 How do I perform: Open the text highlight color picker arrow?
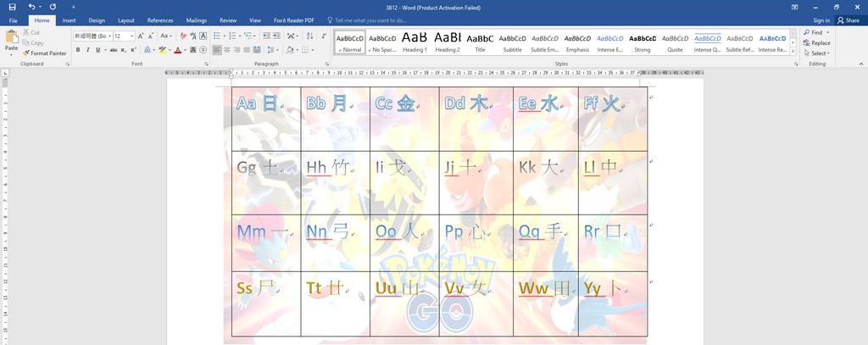(170, 50)
